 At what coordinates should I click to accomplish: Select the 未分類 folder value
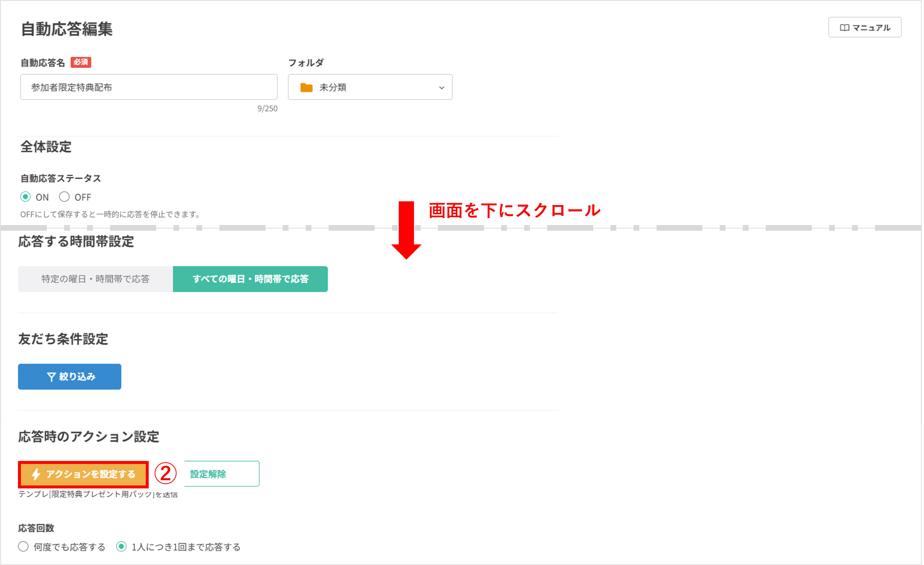tap(333, 87)
